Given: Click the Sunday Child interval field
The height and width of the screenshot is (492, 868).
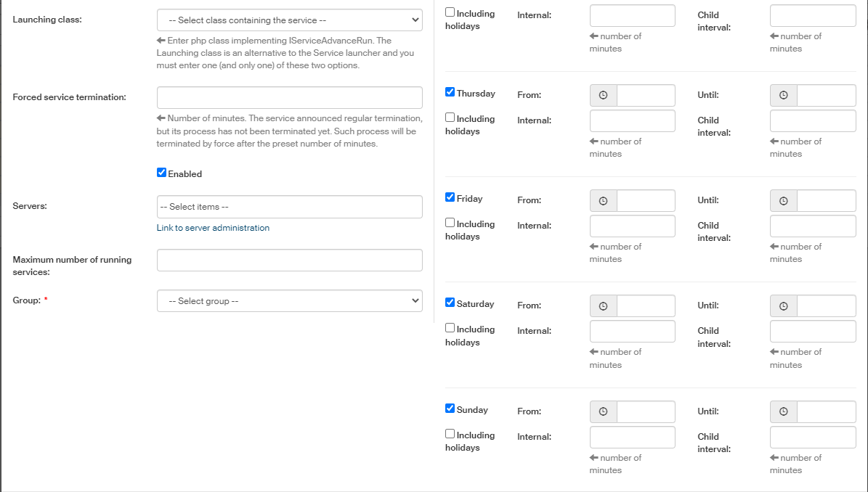Looking at the screenshot, I should [812, 438].
